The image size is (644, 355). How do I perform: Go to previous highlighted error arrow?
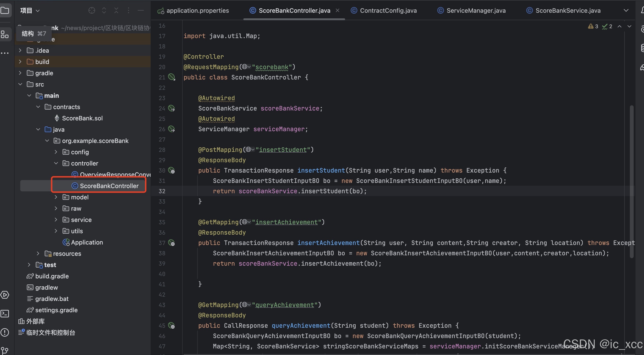point(620,27)
